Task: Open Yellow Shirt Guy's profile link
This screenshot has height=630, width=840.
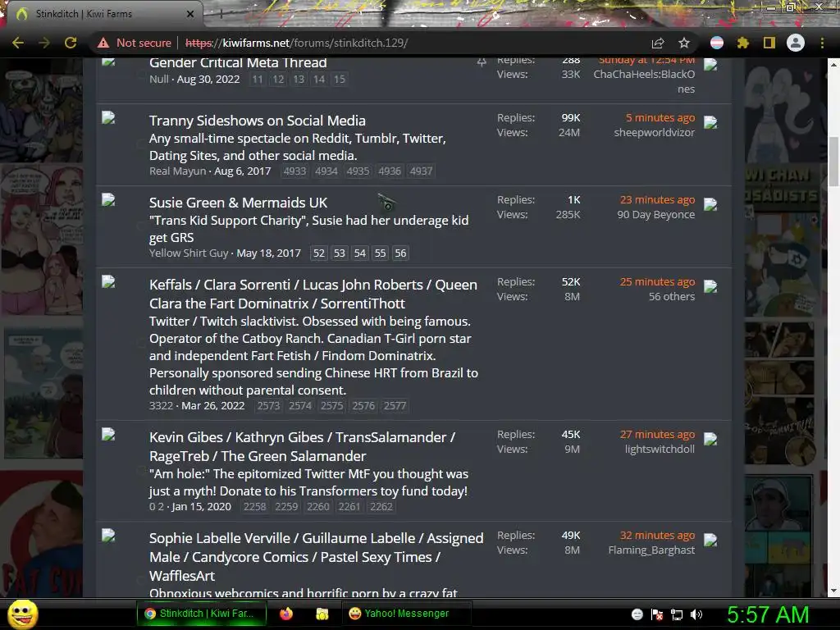Action: coord(189,253)
